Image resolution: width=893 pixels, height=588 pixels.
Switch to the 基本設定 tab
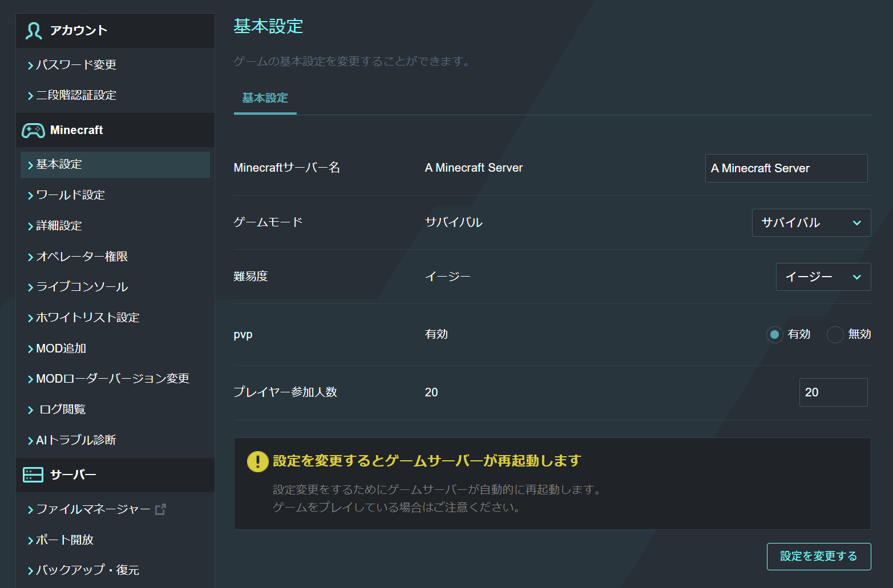click(x=265, y=98)
